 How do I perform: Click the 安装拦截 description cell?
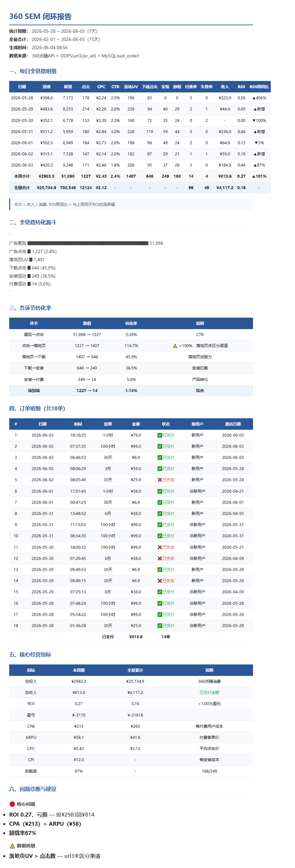tap(200, 368)
